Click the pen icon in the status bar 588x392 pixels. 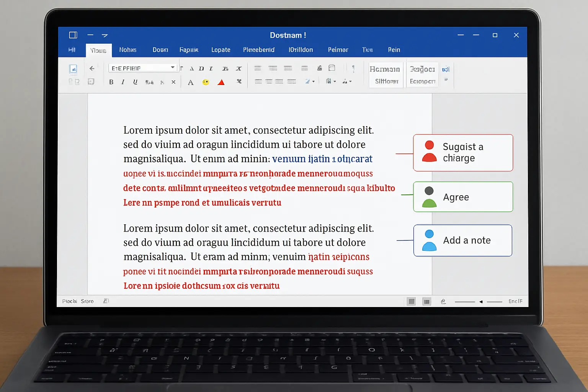443,302
